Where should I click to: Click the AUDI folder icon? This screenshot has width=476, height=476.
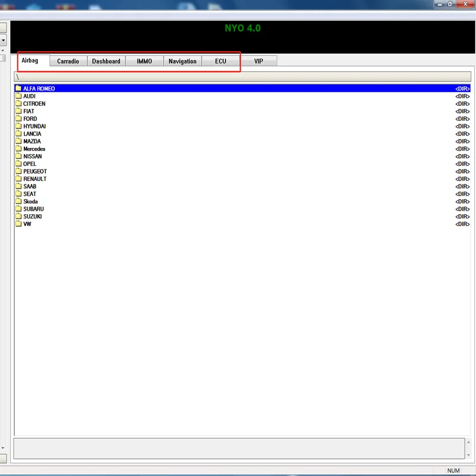tap(18, 96)
